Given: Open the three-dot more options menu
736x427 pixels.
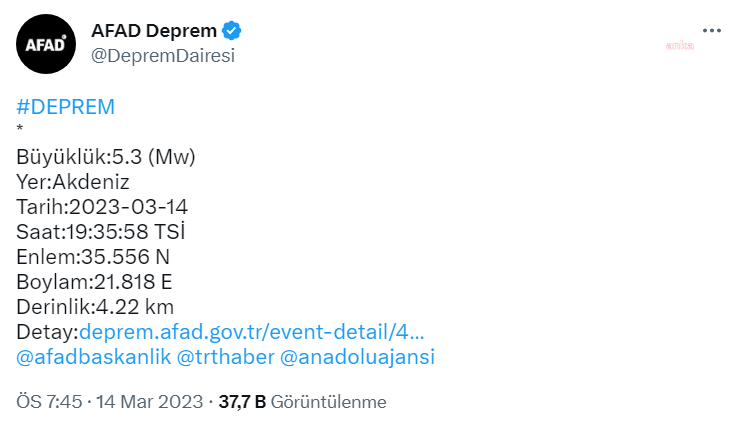Looking at the screenshot, I should click(x=712, y=31).
